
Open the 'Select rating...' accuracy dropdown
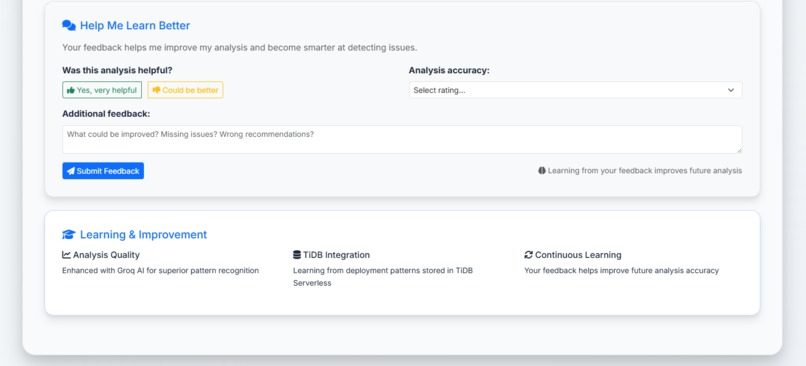tap(575, 90)
